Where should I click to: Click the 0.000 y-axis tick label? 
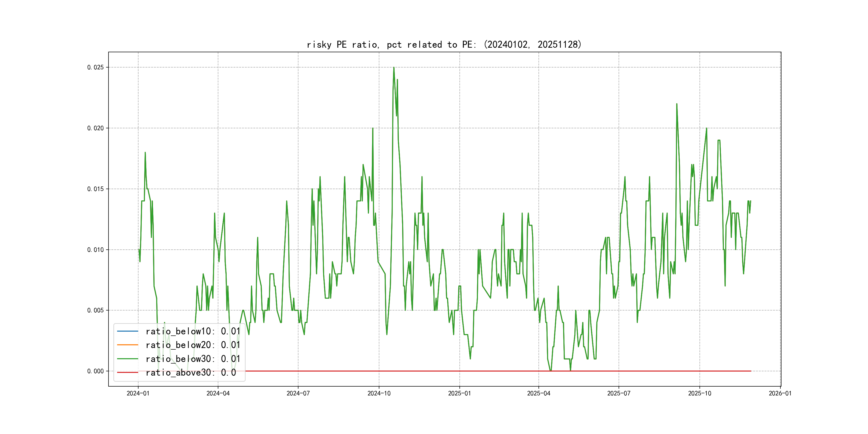(95, 371)
